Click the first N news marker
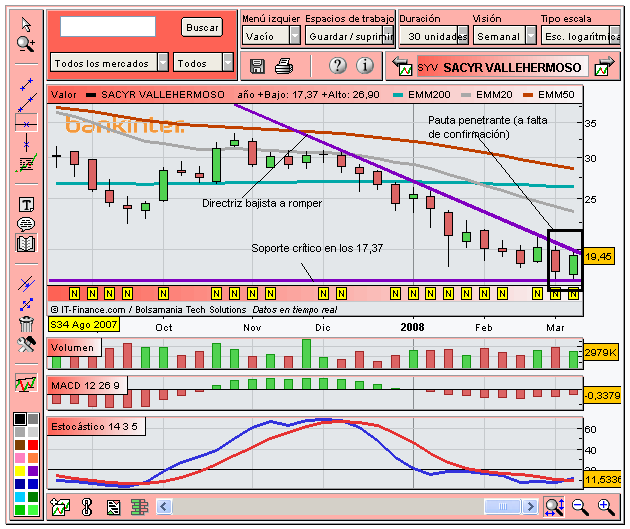This screenshot has width=630, height=529. [74, 294]
